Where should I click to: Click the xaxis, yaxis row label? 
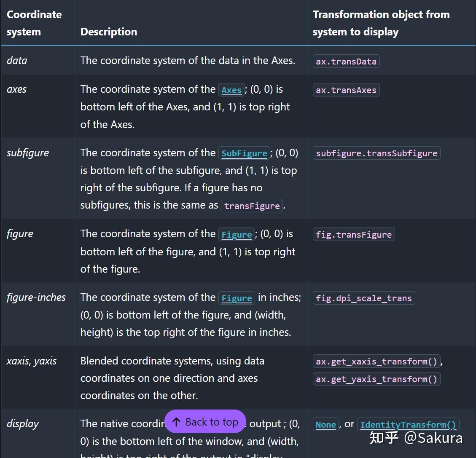(32, 361)
